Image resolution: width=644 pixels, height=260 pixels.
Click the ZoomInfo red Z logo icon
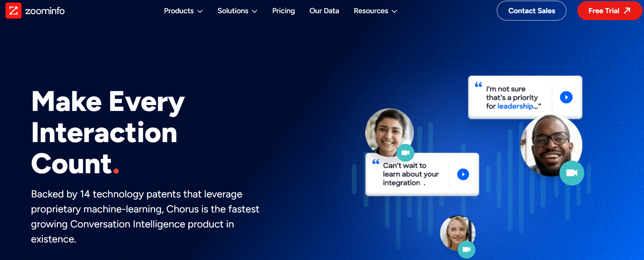14,11
